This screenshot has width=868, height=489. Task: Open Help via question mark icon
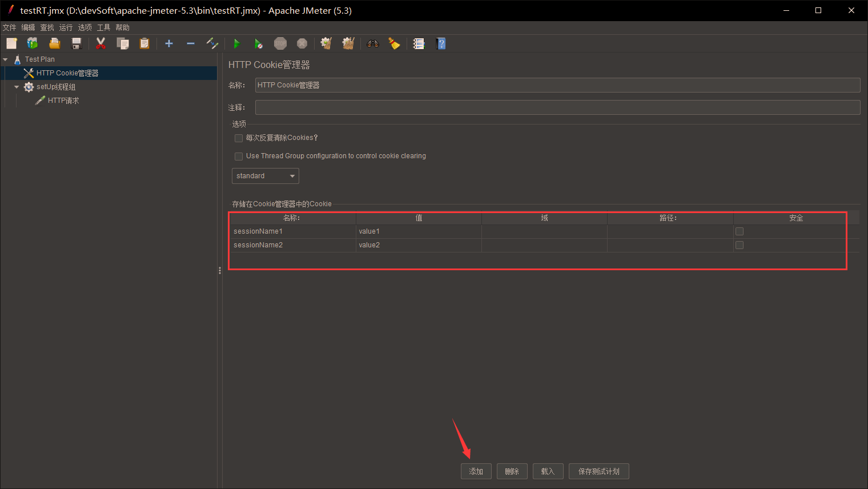tap(441, 43)
